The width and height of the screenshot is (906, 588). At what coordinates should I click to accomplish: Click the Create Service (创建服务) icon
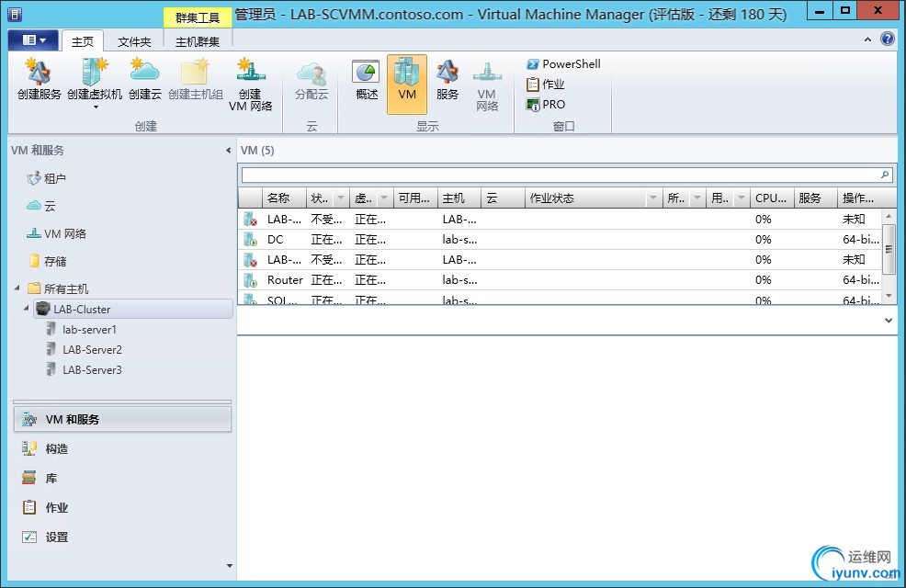click(39, 79)
